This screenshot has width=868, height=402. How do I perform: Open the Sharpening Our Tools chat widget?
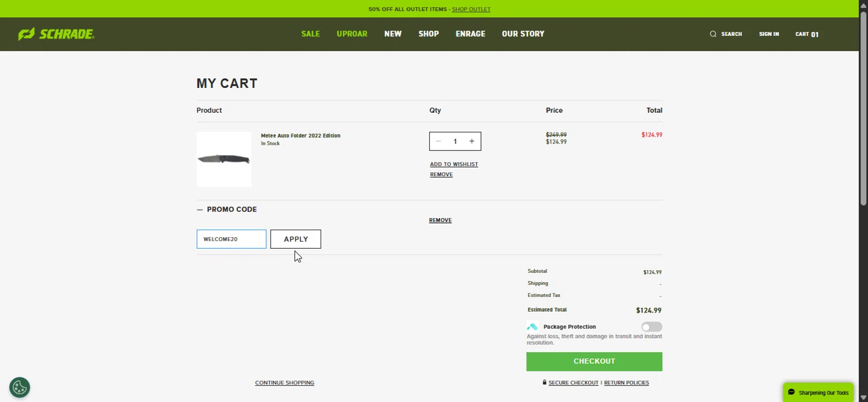click(818, 392)
